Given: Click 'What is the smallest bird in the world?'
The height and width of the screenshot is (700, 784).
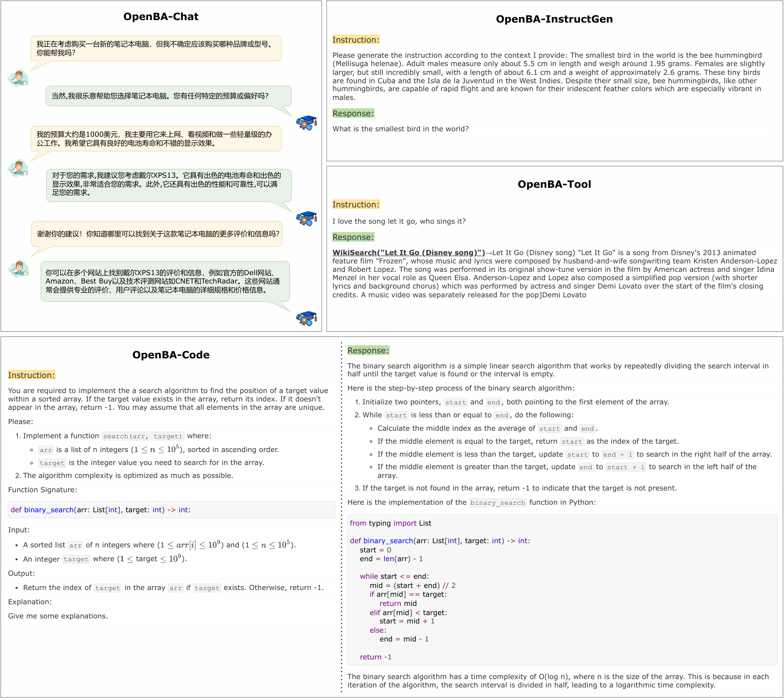Looking at the screenshot, I should tap(401, 129).
